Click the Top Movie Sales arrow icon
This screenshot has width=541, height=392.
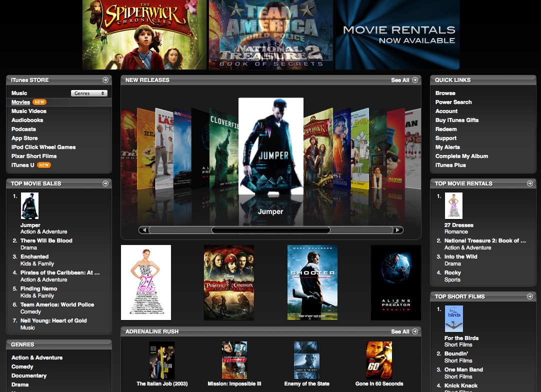coord(105,183)
